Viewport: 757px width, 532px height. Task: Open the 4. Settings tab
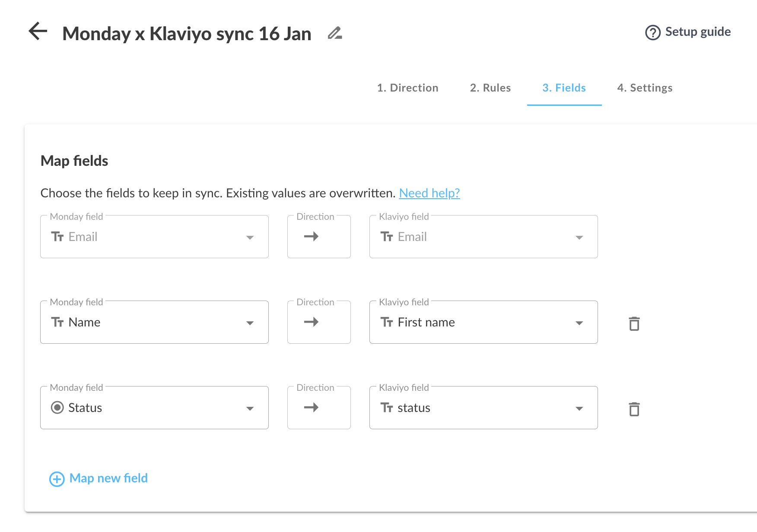click(645, 88)
